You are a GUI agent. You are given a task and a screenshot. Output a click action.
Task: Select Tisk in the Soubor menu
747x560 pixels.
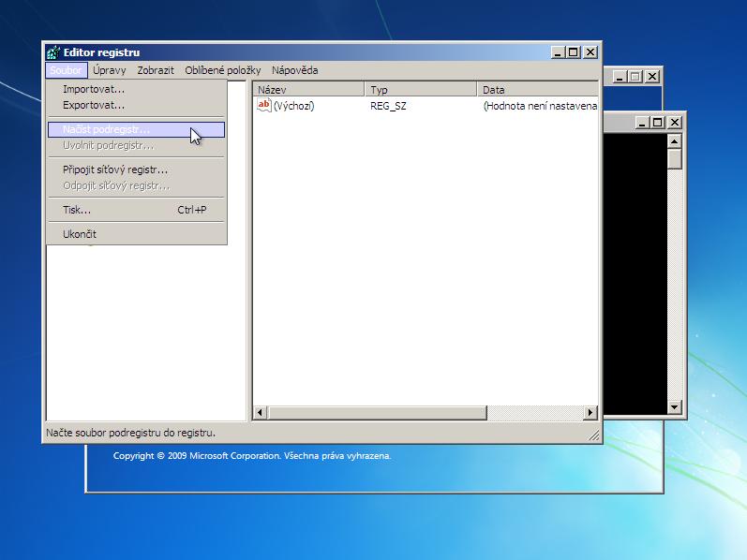click(x=77, y=210)
